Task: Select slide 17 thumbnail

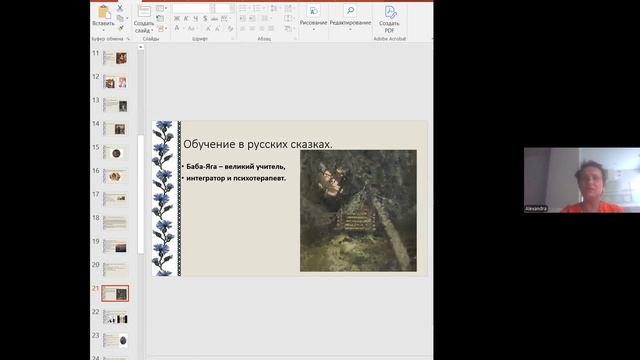Action: pos(115,199)
